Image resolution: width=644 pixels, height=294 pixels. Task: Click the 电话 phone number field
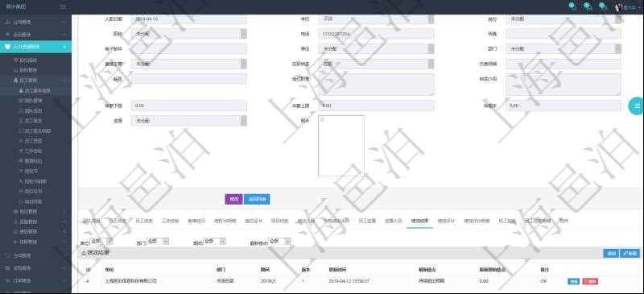click(x=376, y=34)
